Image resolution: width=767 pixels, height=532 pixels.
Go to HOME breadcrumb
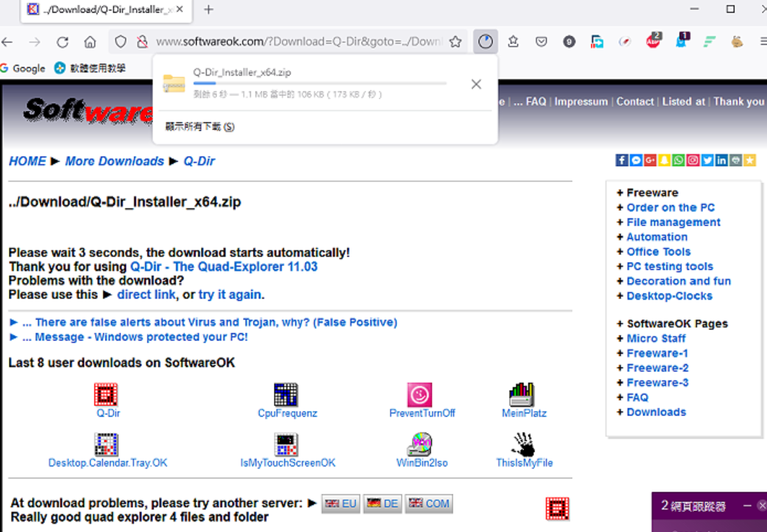pyautogui.click(x=27, y=161)
